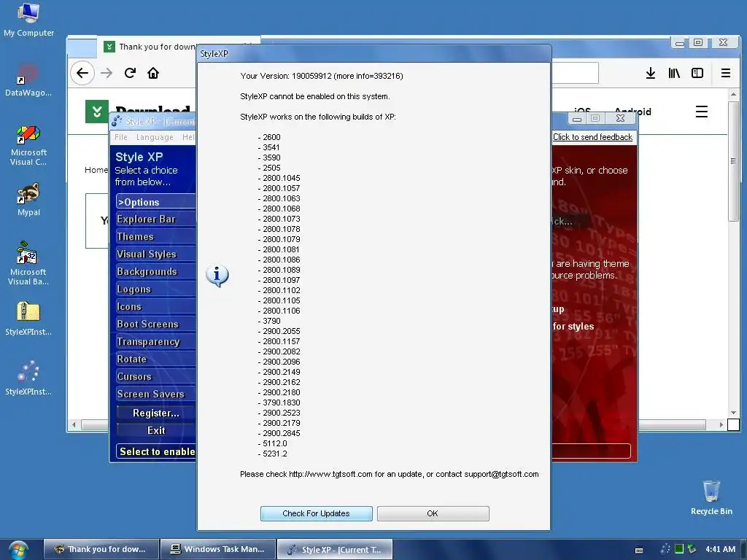Click browser vertical scrollbar thumb
This screenshot has width=747, height=560.
click(x=734, y=161)
